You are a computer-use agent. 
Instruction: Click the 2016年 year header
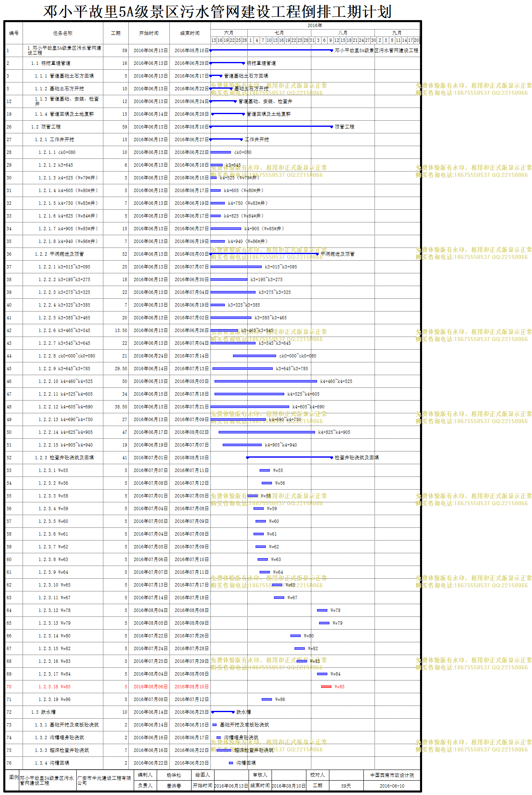coord(315,25)
